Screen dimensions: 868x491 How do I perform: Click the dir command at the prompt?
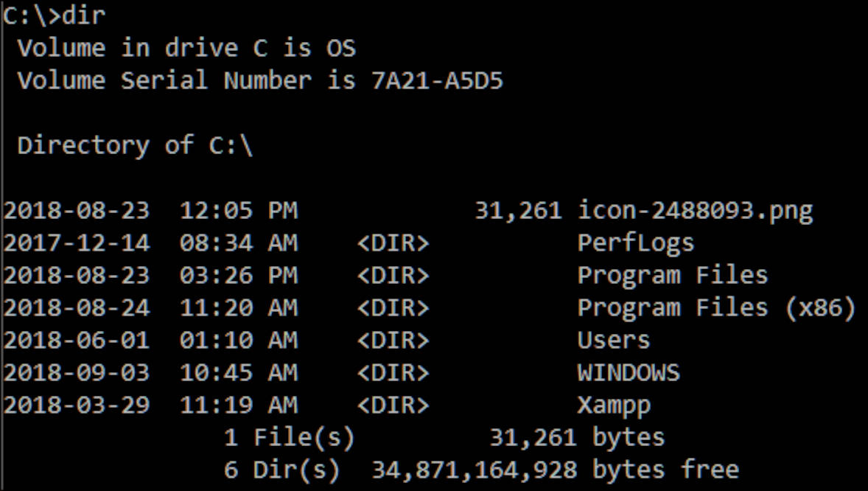click(83, 15)
